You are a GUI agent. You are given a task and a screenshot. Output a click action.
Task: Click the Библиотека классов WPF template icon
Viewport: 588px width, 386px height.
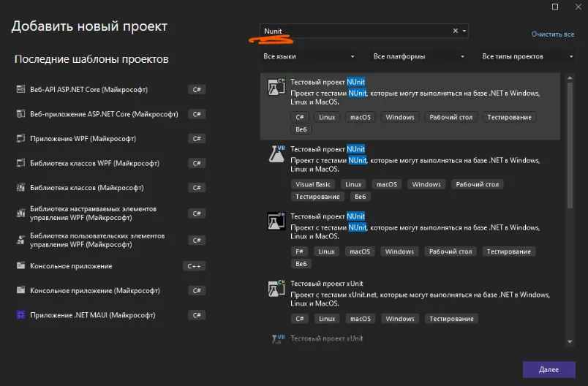click(20, 163)
